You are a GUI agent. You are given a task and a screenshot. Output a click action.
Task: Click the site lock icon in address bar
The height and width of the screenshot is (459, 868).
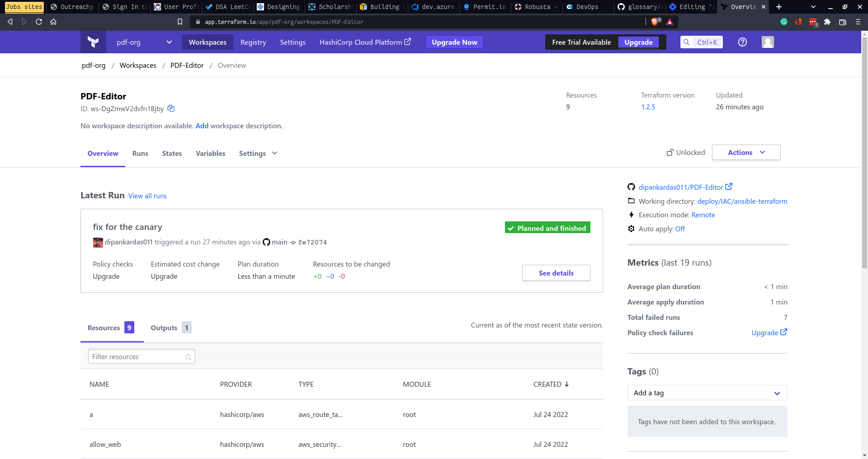pyautogui.click(x=198, y=22)
